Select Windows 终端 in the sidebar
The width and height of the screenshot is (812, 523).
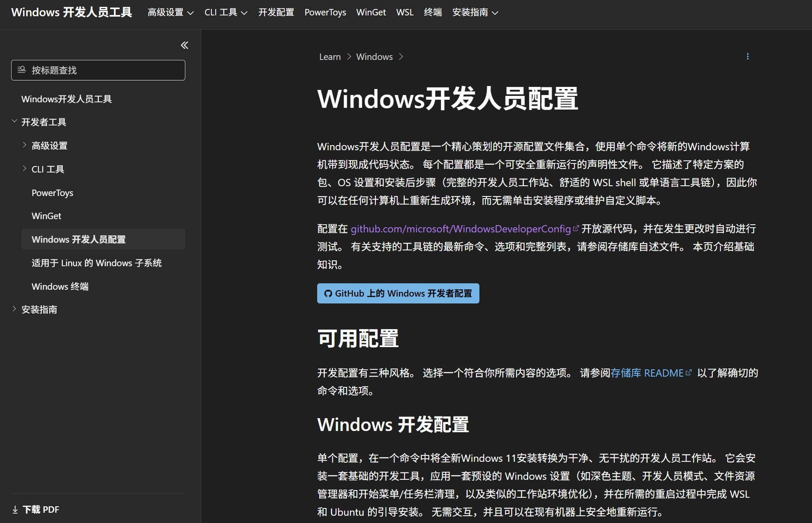click(x=60, y=286)
